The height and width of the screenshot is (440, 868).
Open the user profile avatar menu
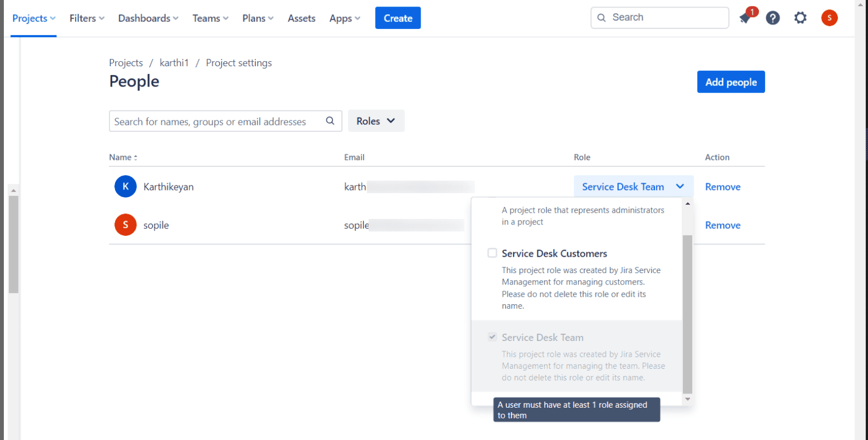click(829, 18)
